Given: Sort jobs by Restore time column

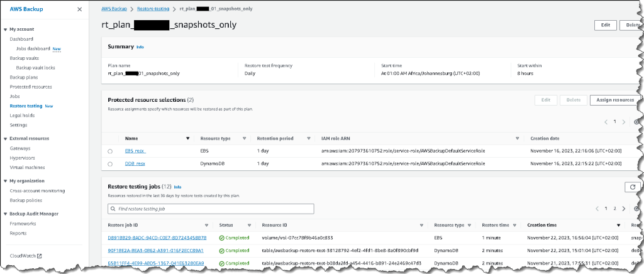Looking at the screenshot, I should [x=514, y=226].
